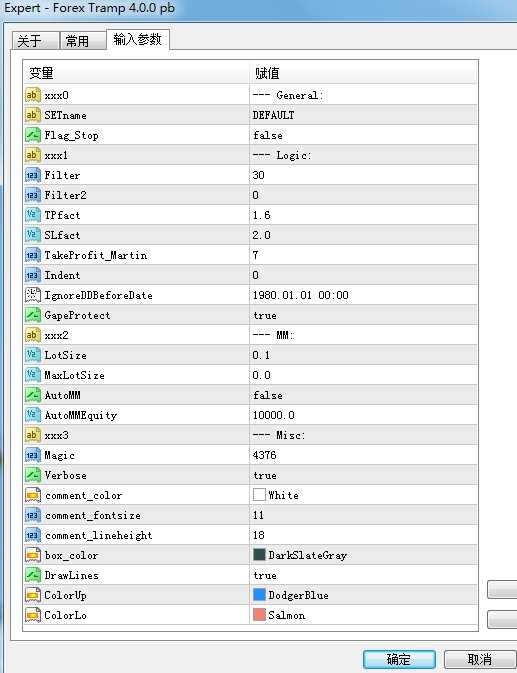Click the datetime icon beside IgnoreDDBeforeDate
Screen dimensions: 517x673
(x=33, y=295)
